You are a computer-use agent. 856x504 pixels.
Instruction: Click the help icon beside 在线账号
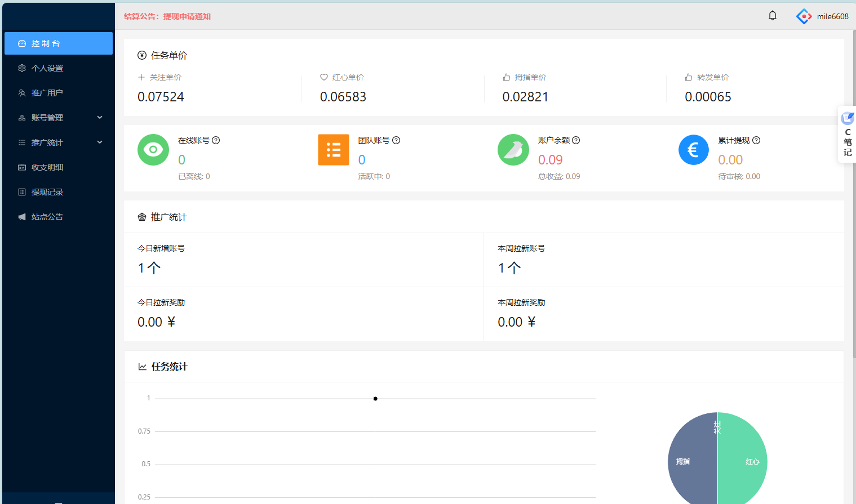216,140
